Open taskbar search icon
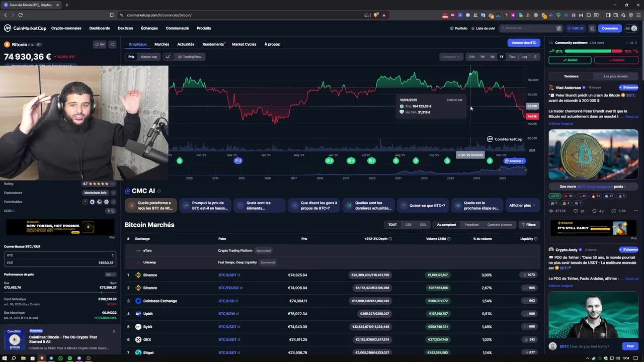The height and width of the screenshot is (362, 644). point(14,358)
